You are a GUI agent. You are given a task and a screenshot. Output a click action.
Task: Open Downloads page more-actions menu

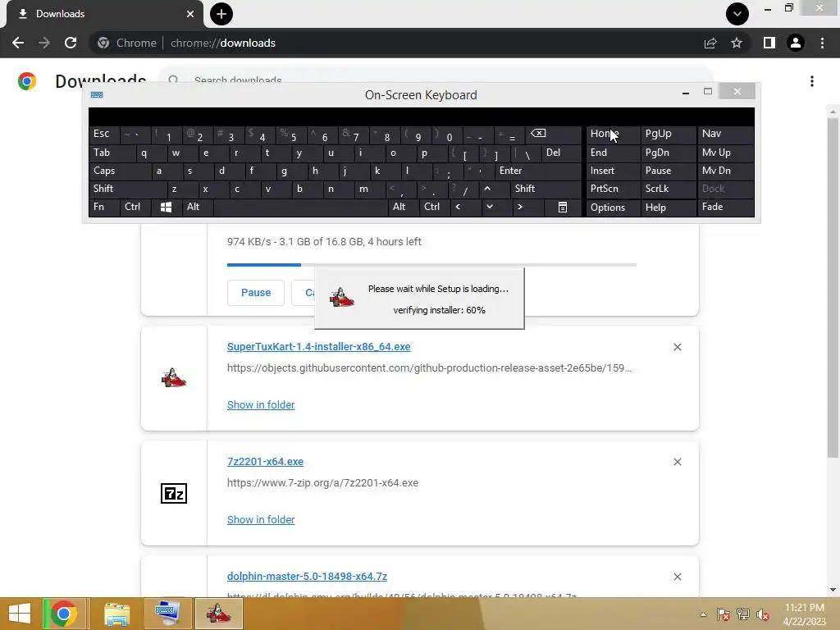(812, 81)
